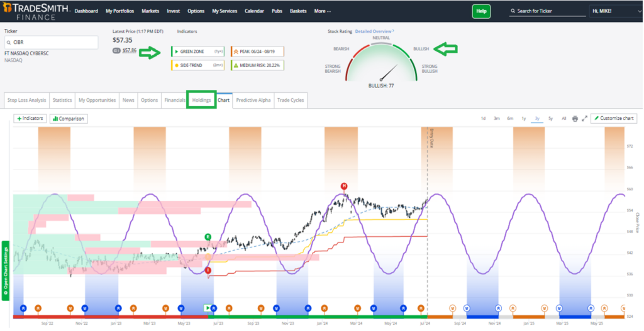Screen dimensions: 644x331
Task: Click the warning triangle MEDIUM RISK icon
Action: 236,65
